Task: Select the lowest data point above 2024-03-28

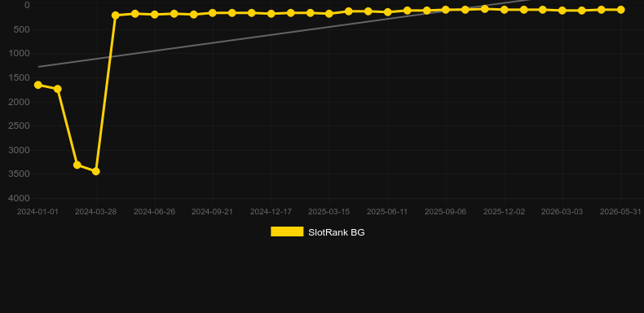Action: (95, 171)
